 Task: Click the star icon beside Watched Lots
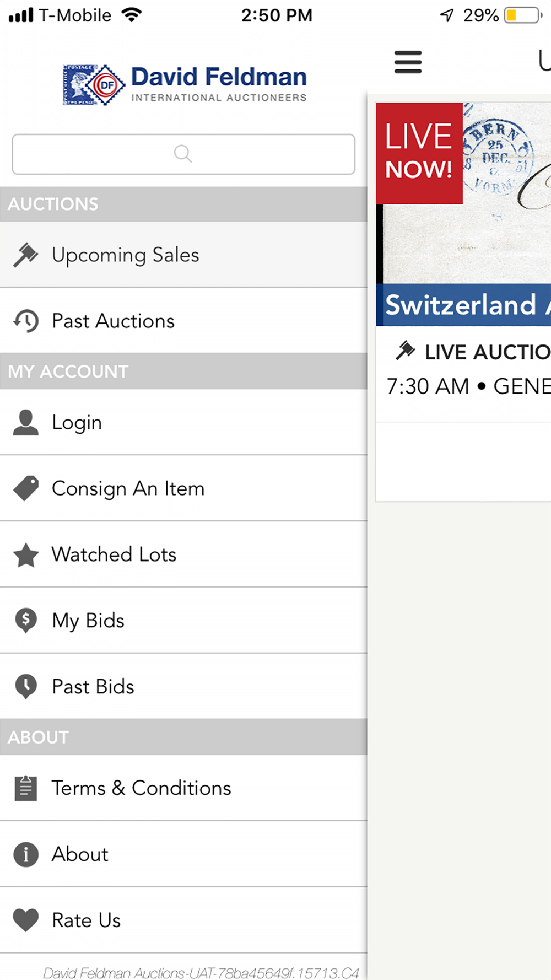[26, 554]
